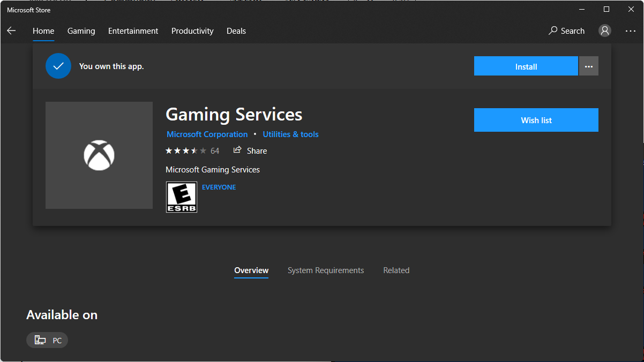
Task: Click the Gaming Services title text
Action: pos(234,115)
